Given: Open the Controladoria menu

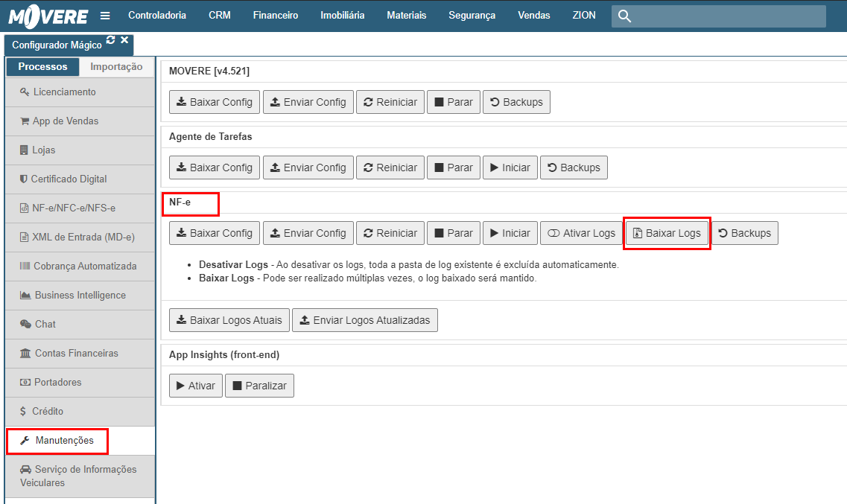Looking at the screenshot, I should click(157, 15).
